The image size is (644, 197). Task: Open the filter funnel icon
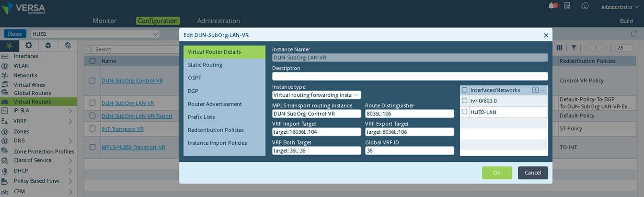click(x=574, y=48)
